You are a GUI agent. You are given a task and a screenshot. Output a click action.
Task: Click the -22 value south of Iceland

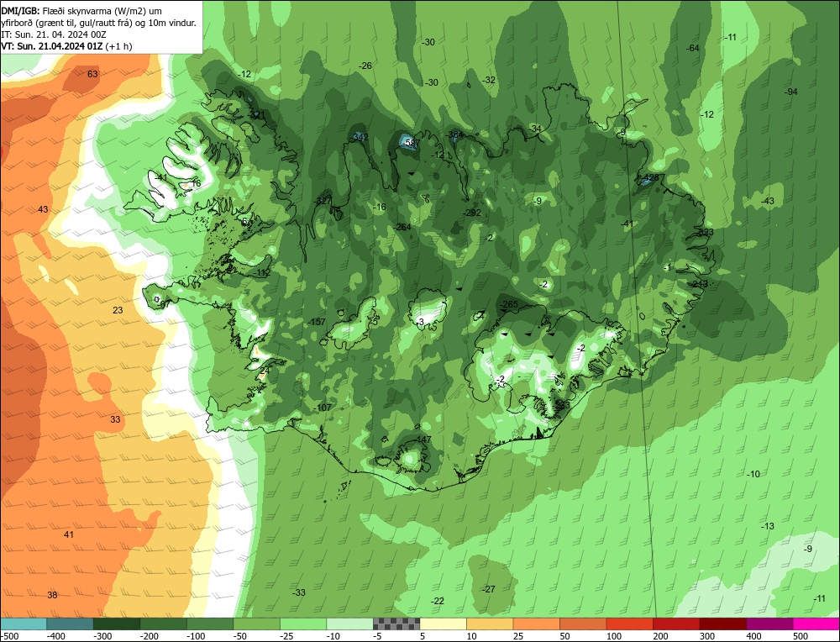pyautogui.click(x=438, y=602)
